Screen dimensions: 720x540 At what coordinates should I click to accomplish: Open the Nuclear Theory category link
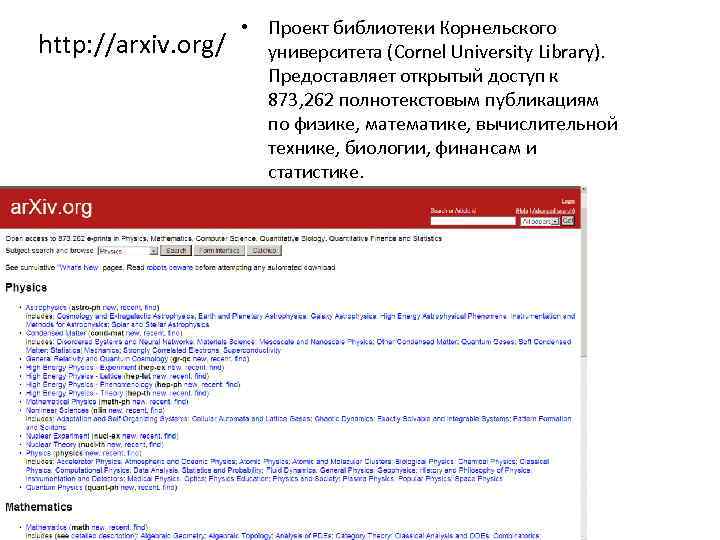51,444
